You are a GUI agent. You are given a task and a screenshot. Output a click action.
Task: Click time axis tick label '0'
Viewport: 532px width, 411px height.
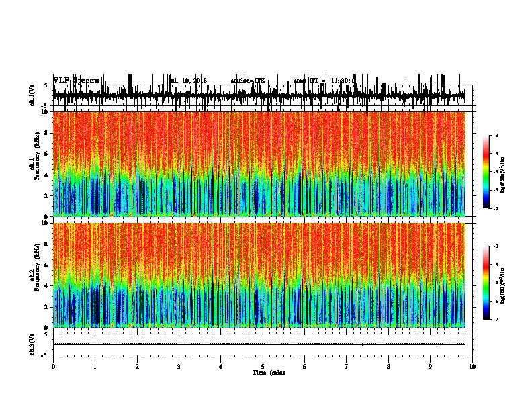pyautogui.click(x=53, y=367)
